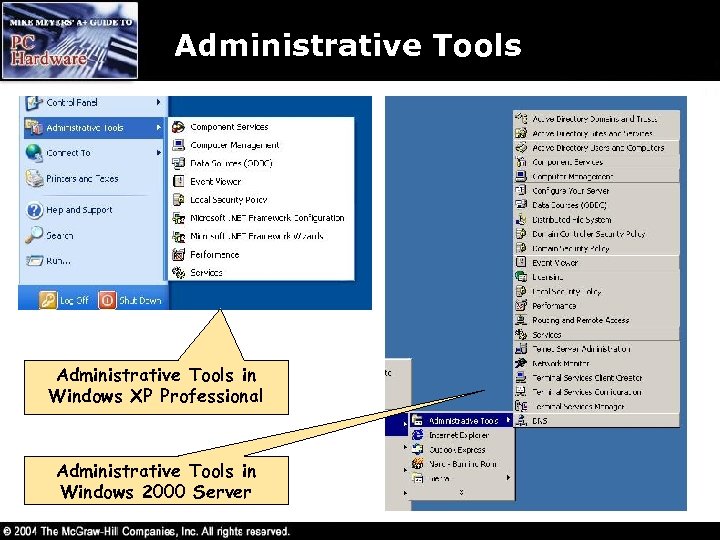Click the double chevron to show more programs
Screen dimensions: 720x540
tap(461, 492)
